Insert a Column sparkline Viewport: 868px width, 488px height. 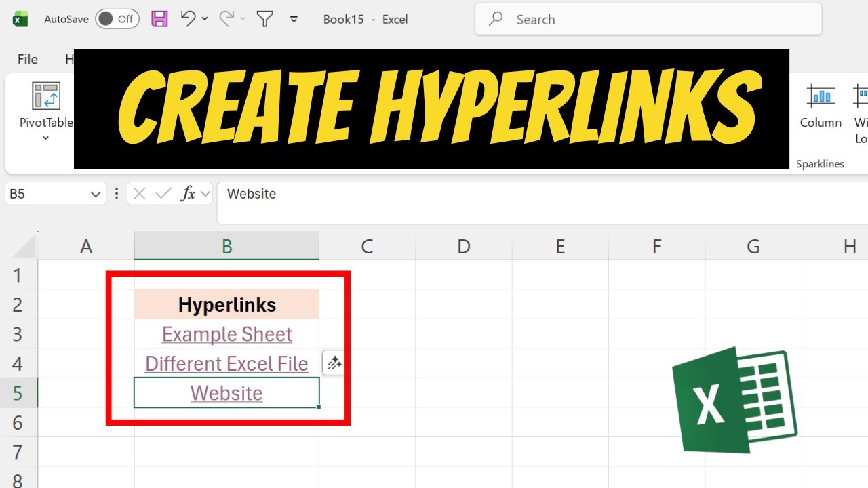click(821, 106)
